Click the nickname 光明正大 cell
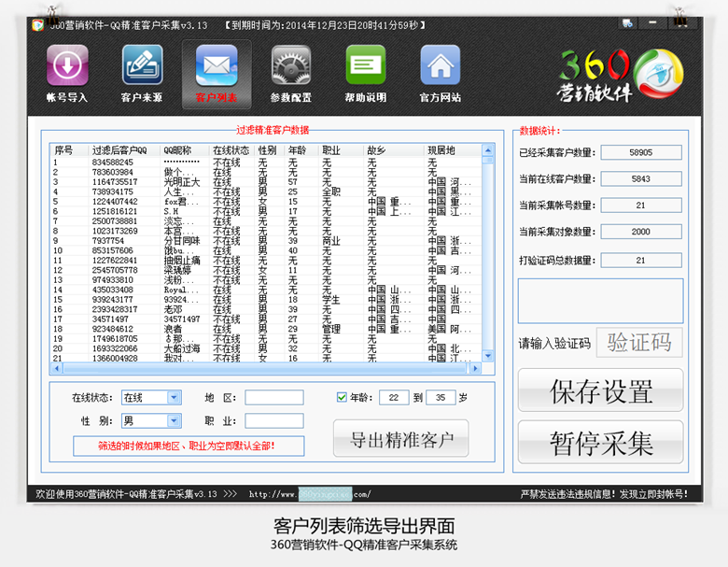Viewport: 728px width, 567px height. tap(182, 182)
